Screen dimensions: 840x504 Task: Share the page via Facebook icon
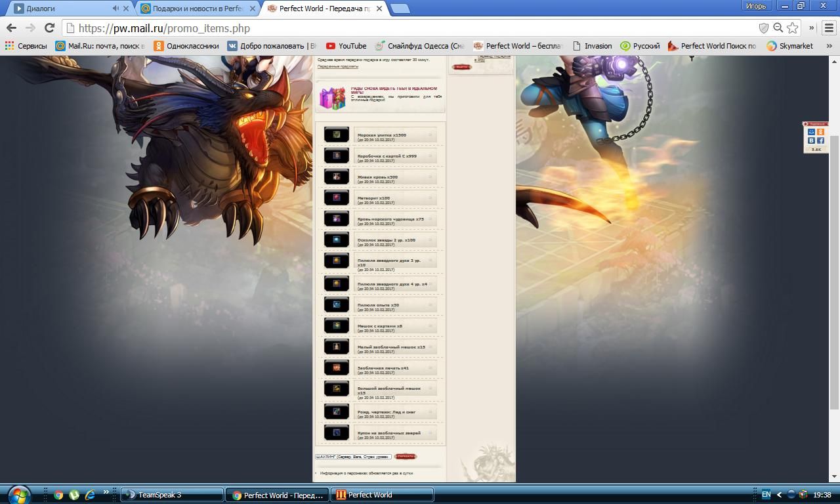coord(820,140)
